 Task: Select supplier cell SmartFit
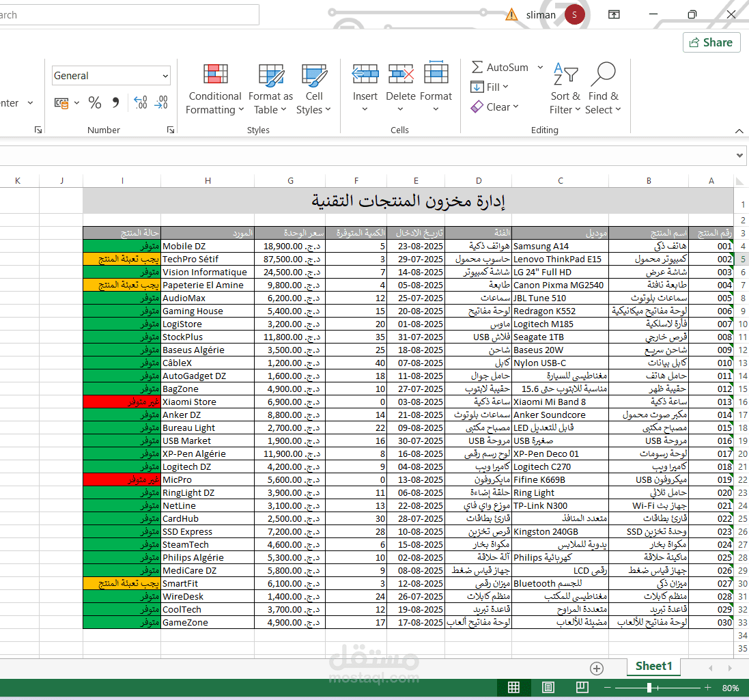point(208,583)
